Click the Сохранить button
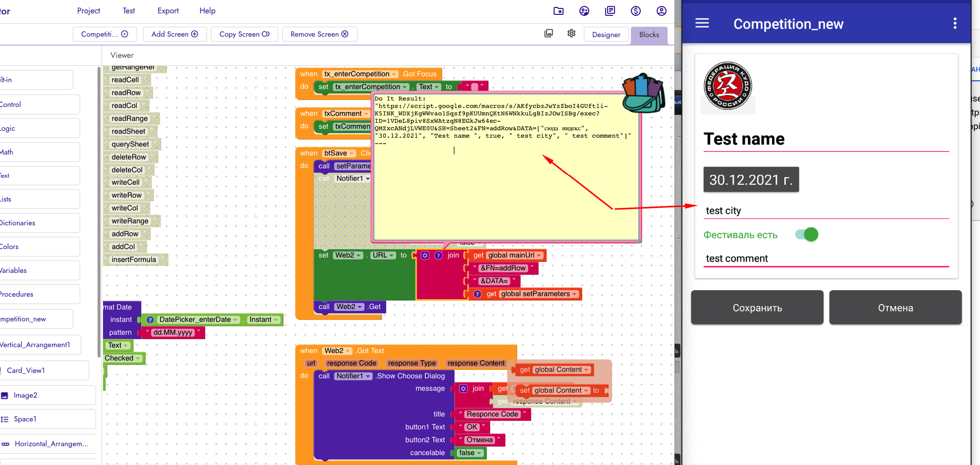The height and width of the screenshot is (465, 980). 757,308
